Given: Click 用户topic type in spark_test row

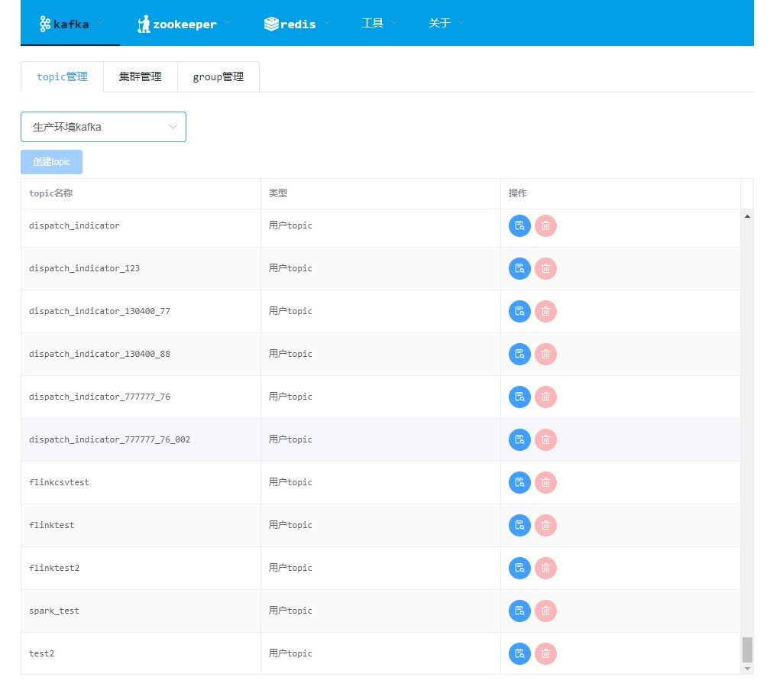Looking at the screenshot, I should (290, 611).
